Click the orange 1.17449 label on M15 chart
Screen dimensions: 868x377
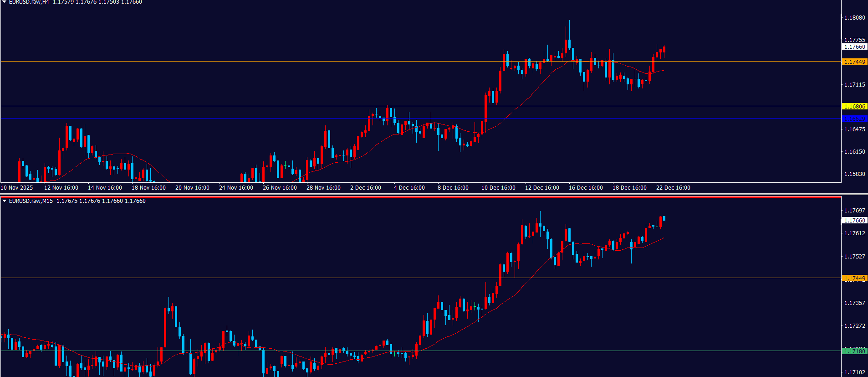tap(854, 279)
